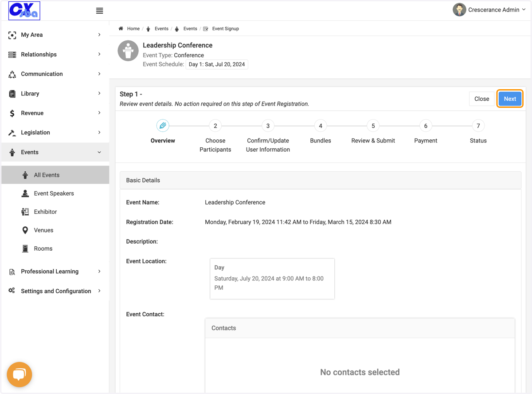Toggle the hamburger sidebar menu icon
Viewport: 532px width, 394px height.
click(99, 11)
